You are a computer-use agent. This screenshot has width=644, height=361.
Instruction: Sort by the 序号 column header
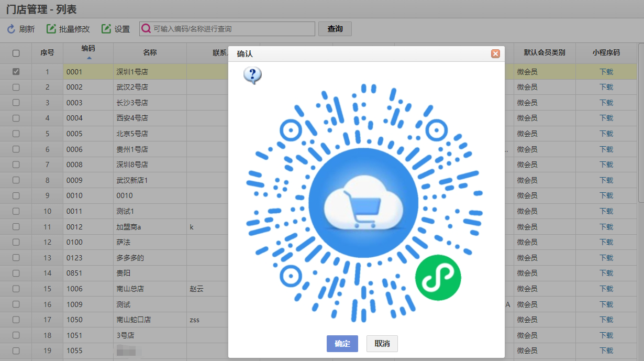[x=47, y=53]
